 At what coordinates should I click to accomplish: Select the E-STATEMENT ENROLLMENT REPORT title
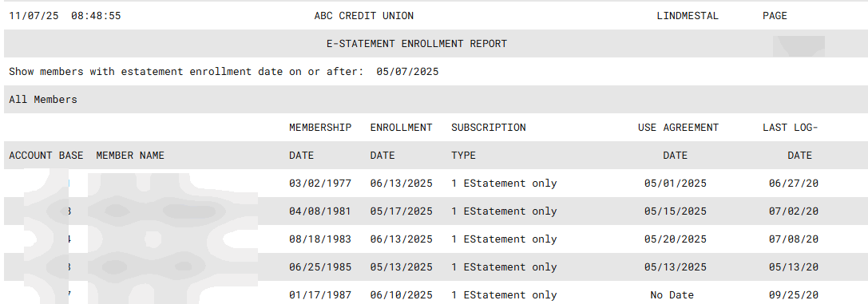point(417,44)
